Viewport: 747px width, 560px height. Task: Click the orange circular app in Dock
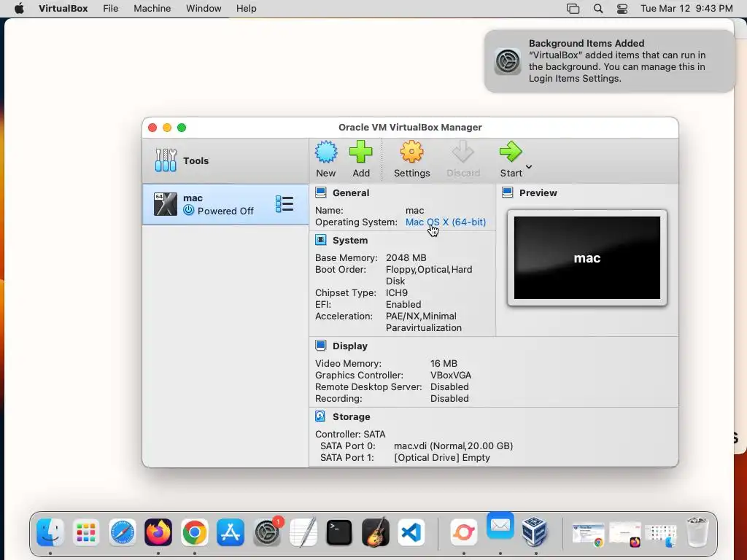coord(463,532)
